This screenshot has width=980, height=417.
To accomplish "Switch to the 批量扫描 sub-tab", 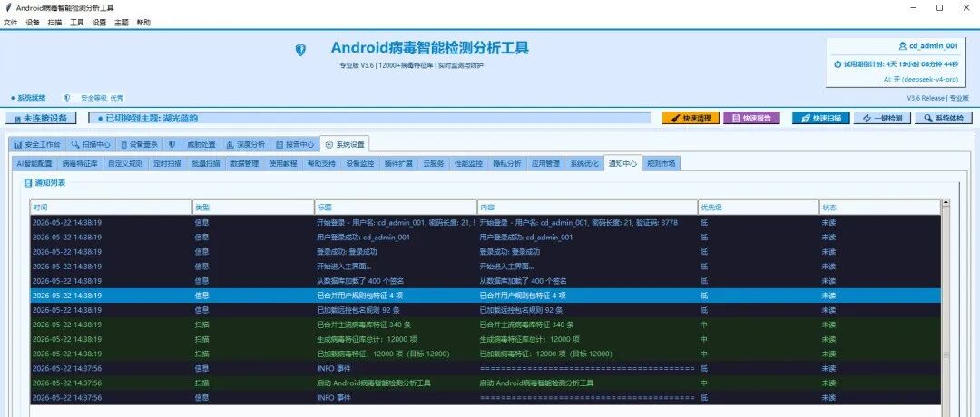I will 206,164.
